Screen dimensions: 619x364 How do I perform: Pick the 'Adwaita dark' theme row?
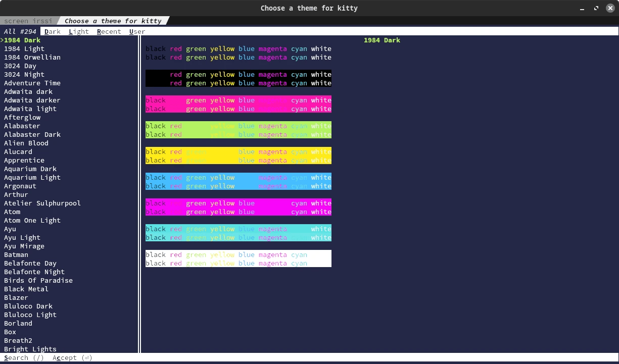28,91
